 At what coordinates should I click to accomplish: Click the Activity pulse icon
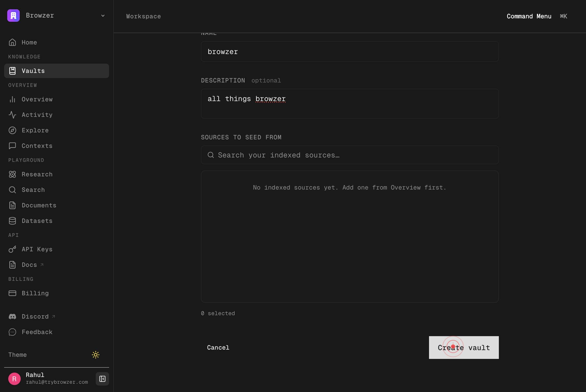(12, 115)
